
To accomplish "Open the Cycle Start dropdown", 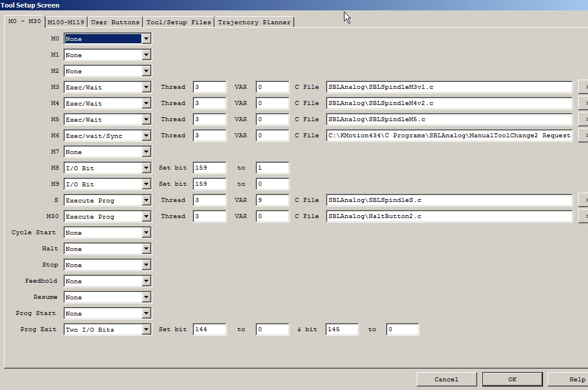I will tap(146, 232).
